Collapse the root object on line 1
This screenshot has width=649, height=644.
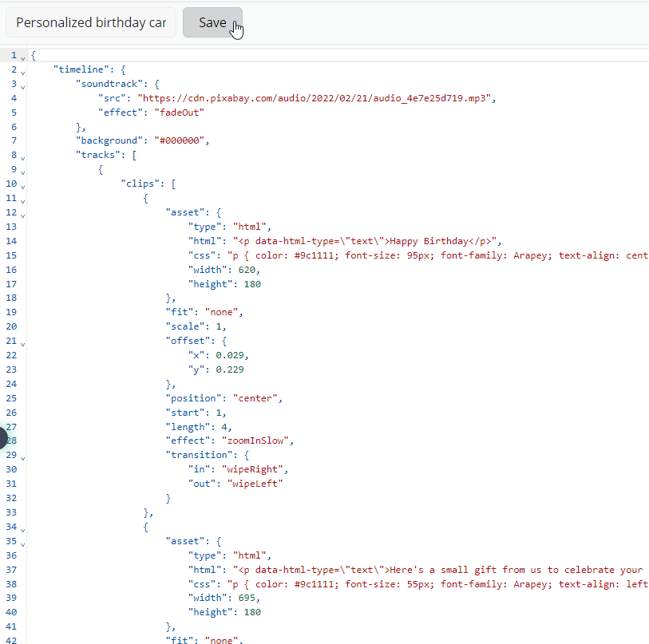tap(23, 58)
